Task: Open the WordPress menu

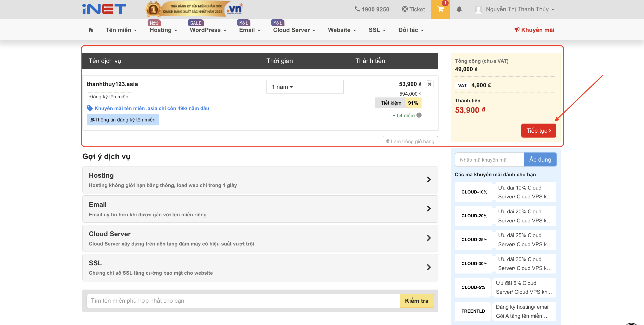Action: (208, 30)
